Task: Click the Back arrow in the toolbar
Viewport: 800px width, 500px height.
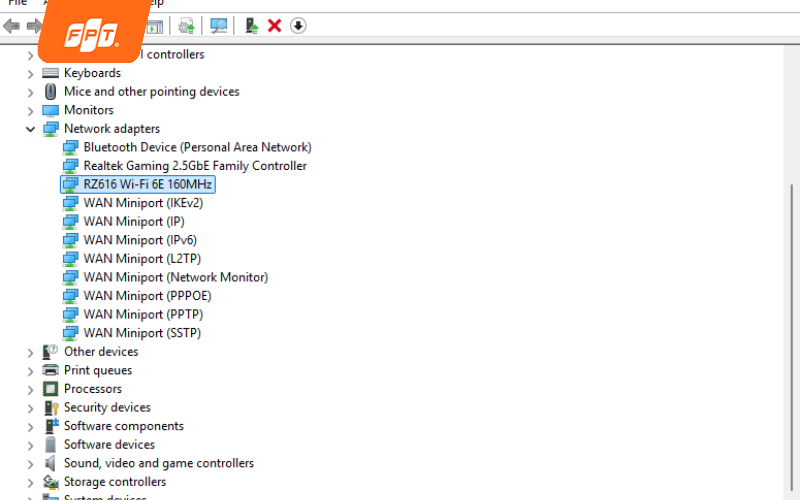Action: [x=12, y=25]
